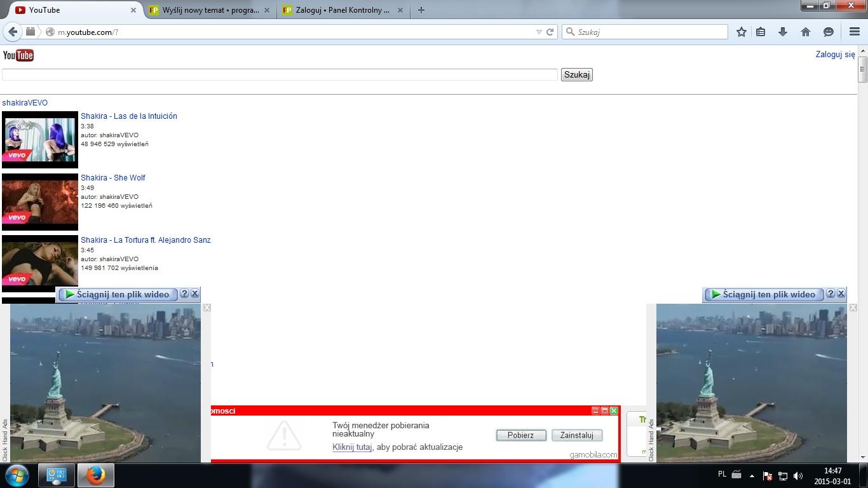Click left 'Ściągnij ten plik wideo' button

118,294
